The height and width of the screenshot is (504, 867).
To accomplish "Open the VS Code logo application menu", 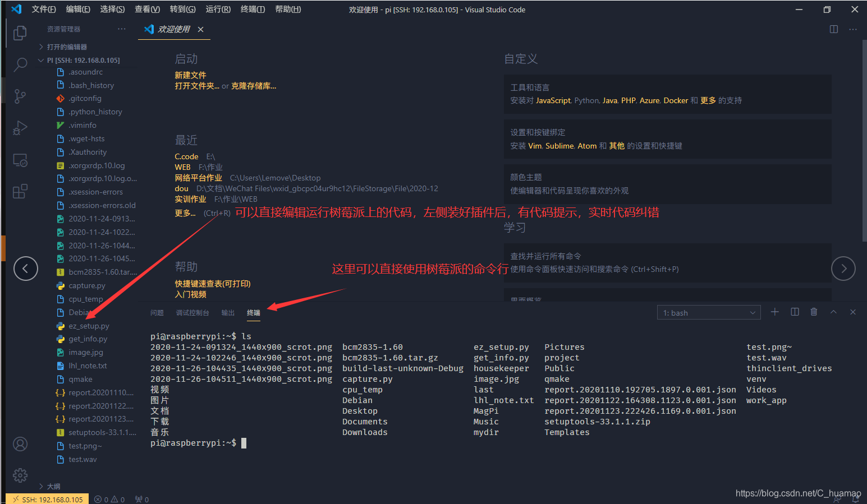I will (x=16, y=9).
